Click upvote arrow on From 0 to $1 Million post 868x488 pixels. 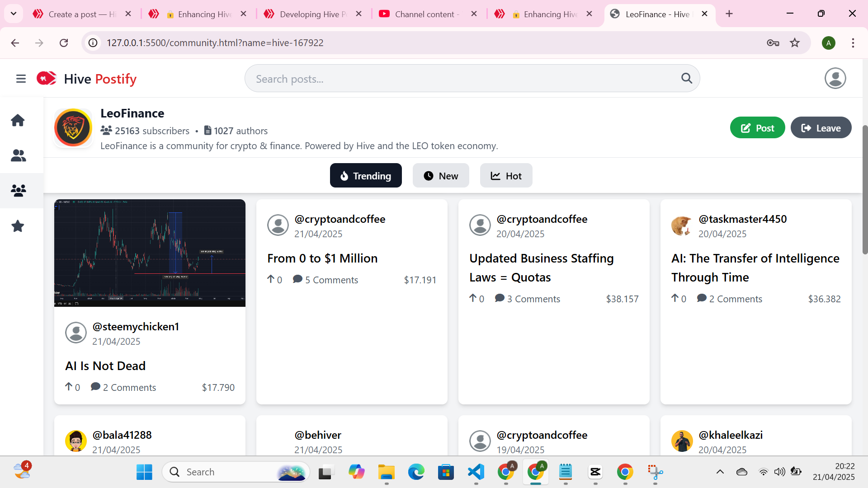coord(271,279)
